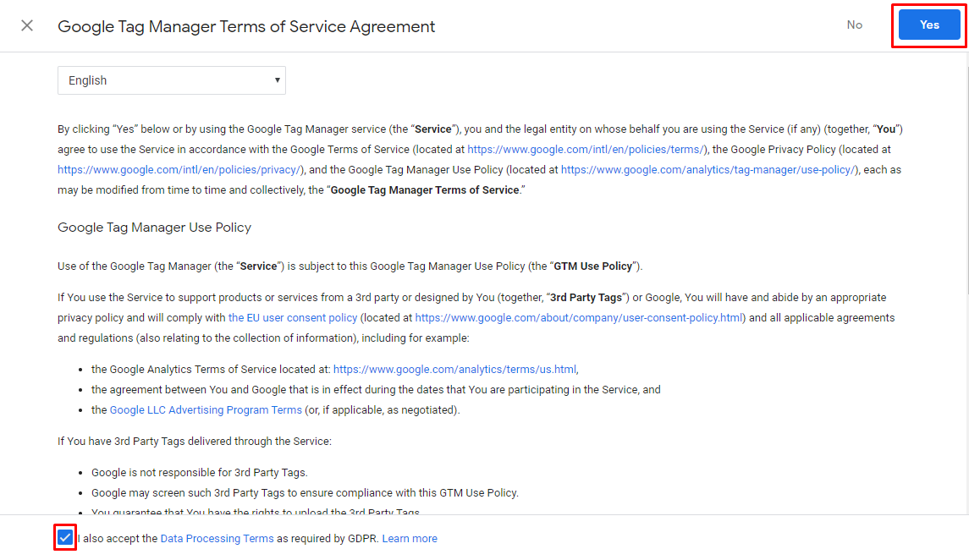Viewport: 969px width, 560px height.
Task: Click the agreement title at the top
Action: tap(245, 26)
